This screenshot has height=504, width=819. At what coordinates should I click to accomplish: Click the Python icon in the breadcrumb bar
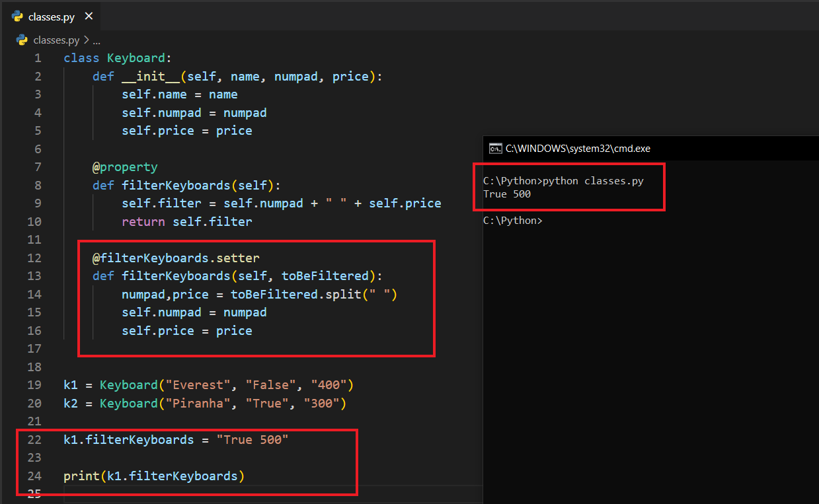(x=22, y=40)
